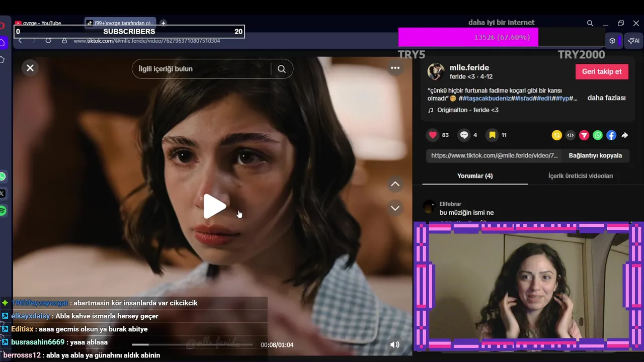Click comment text 'bu müziğin ismi ne'

(x=466, y=213)
